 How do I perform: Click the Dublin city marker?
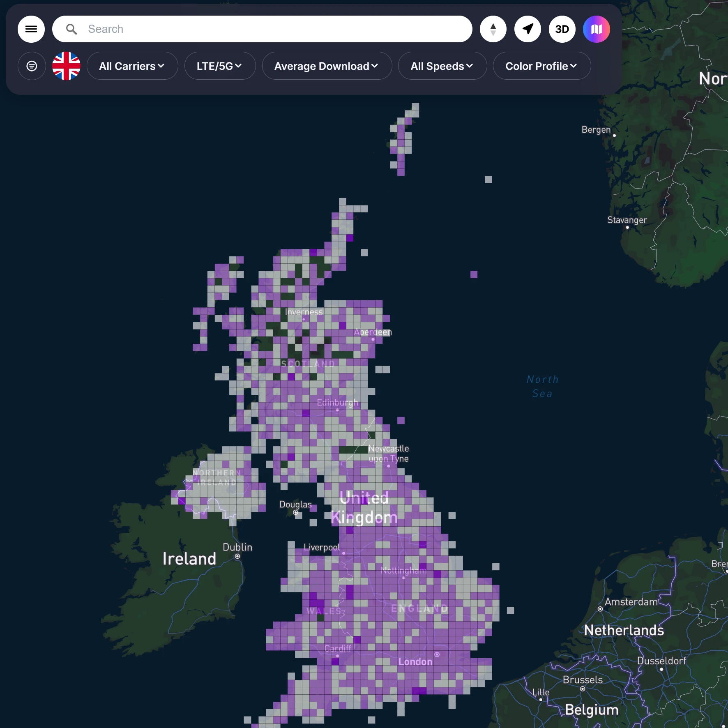(237, 556)
